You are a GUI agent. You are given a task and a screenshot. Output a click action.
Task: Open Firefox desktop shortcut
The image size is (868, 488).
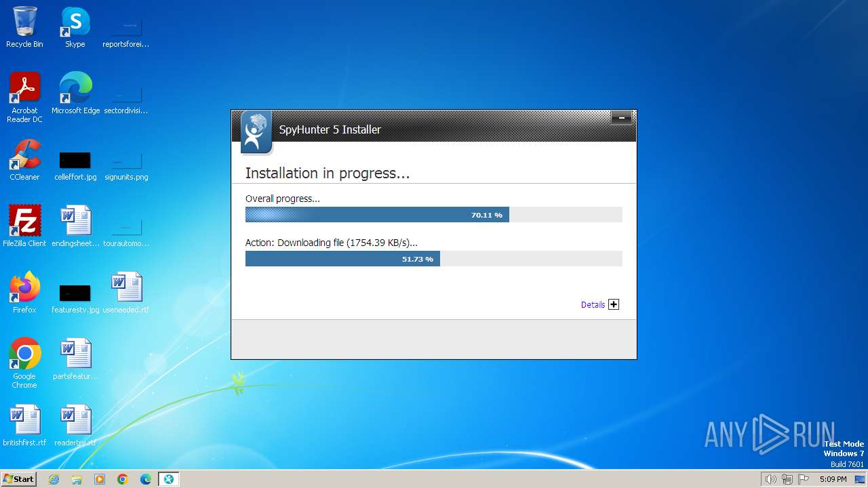coord(24,293)
